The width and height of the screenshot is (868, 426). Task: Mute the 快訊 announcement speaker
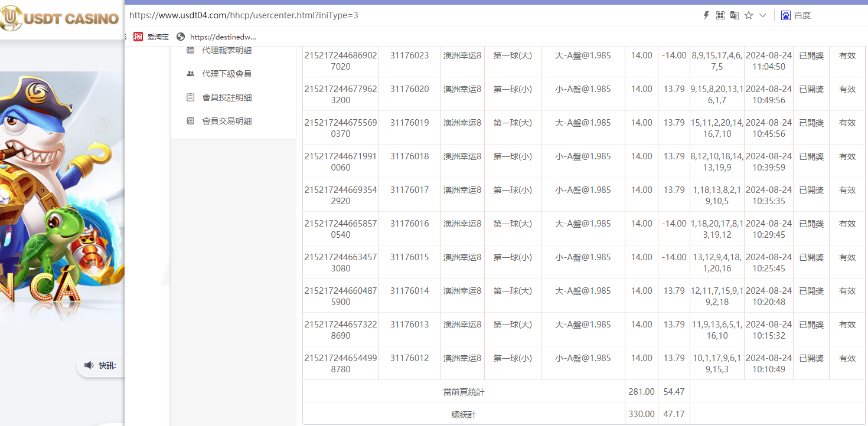coord(89,365)
